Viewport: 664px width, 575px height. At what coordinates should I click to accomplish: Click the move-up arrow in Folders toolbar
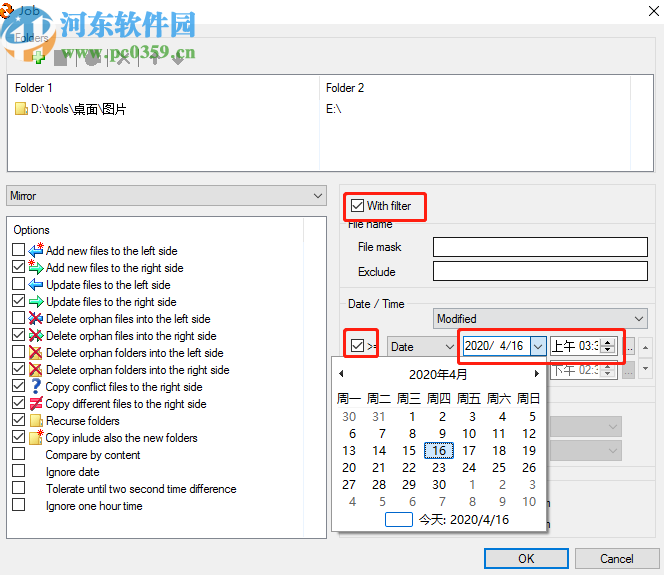click(155, 58)
